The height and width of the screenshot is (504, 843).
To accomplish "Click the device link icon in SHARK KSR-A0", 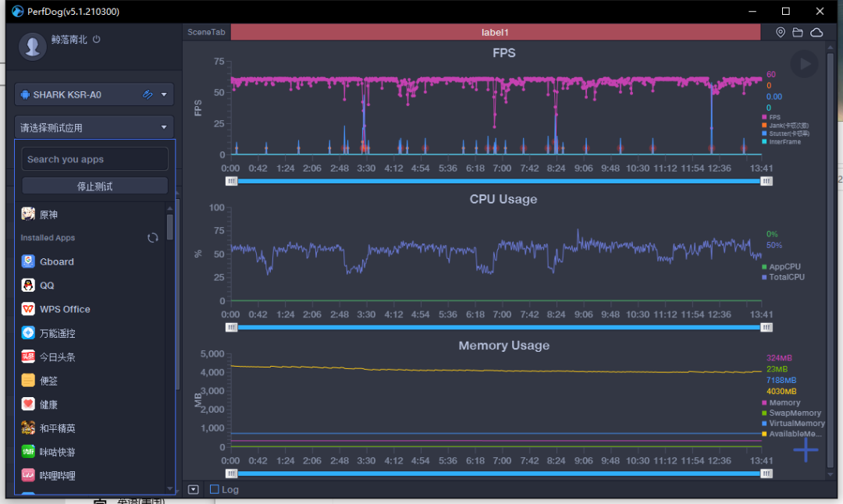I will point(148,94).
